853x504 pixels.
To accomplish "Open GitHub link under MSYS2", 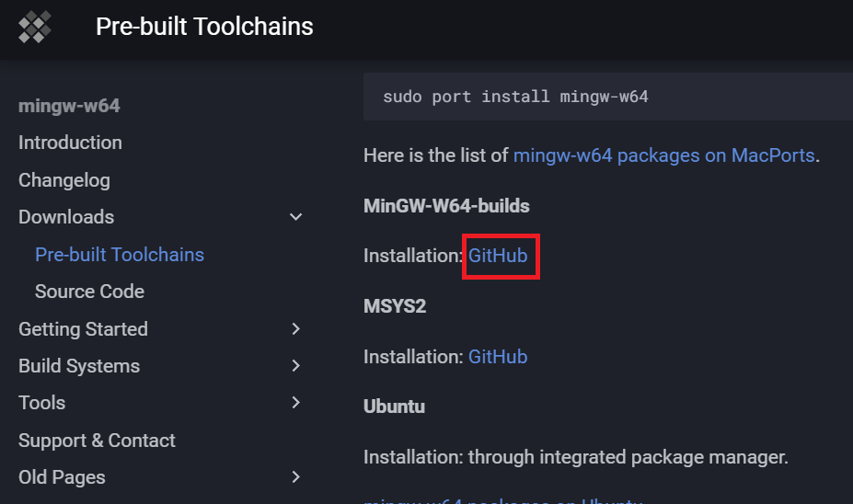I will pos(498,357).
